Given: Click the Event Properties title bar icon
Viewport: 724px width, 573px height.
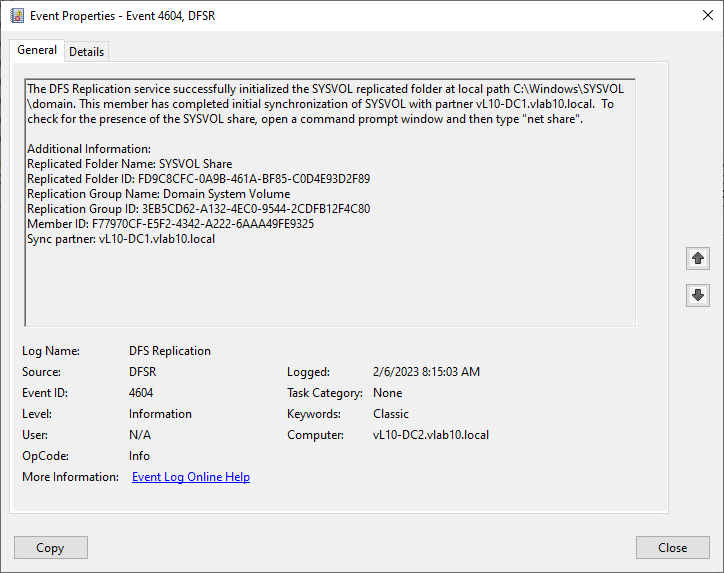Looking at the screenshot, I should pyautogui.click(x=16, y=15).
